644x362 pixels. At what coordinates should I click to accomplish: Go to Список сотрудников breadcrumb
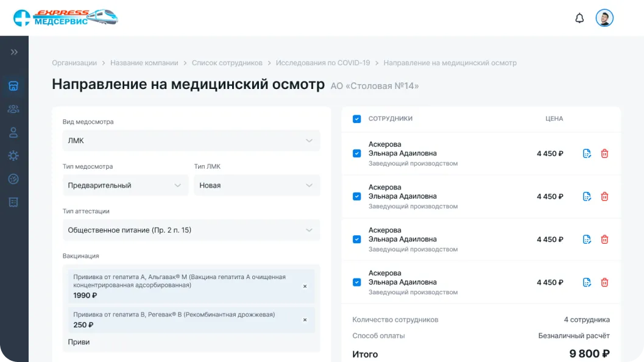click(x=227, y=63)
